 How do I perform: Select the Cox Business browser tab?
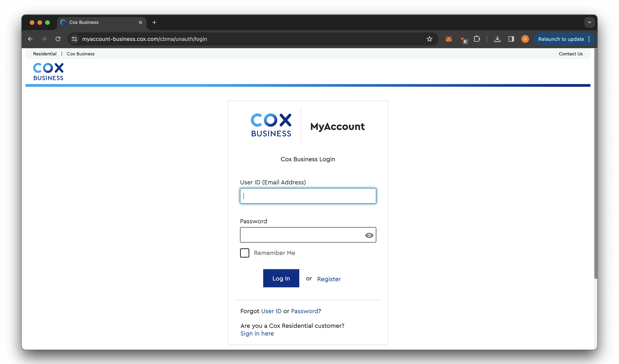(x=98, y=22)
